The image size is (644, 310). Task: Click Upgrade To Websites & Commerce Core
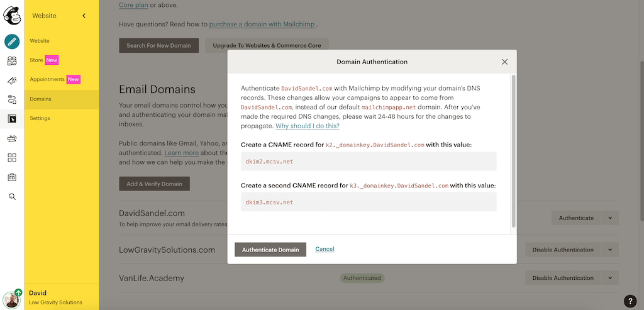coord(267,45)
